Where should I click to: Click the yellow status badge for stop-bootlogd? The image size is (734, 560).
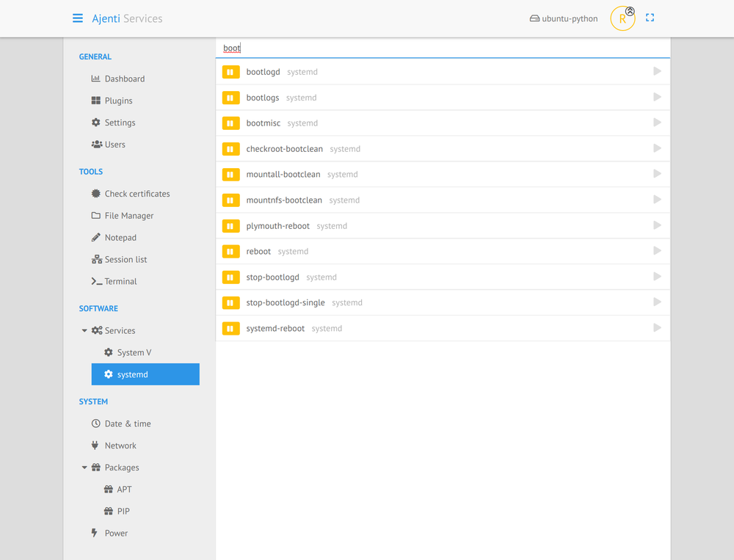coord(230,277)
